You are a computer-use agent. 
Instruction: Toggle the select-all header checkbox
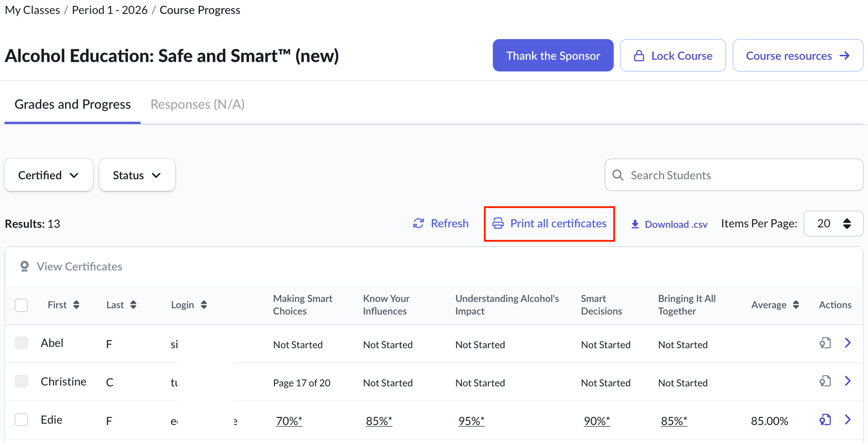(21, 305)
